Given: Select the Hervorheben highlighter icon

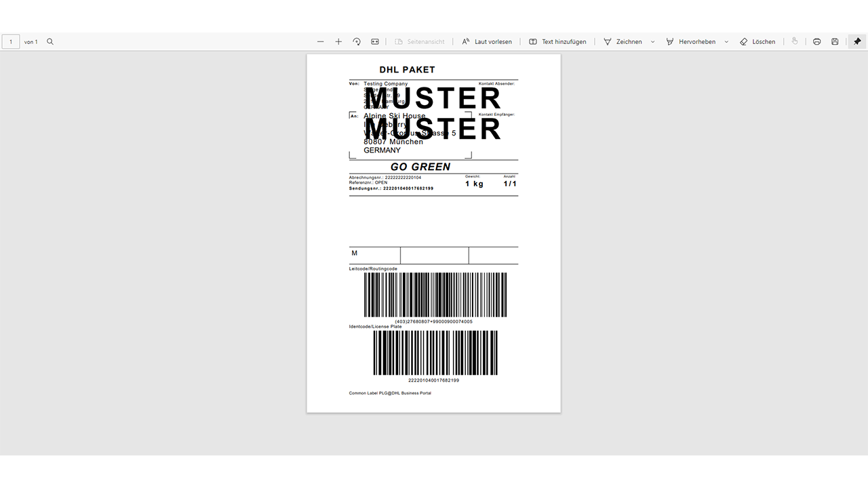Looking at the screenshot, I should click(669, 41).
